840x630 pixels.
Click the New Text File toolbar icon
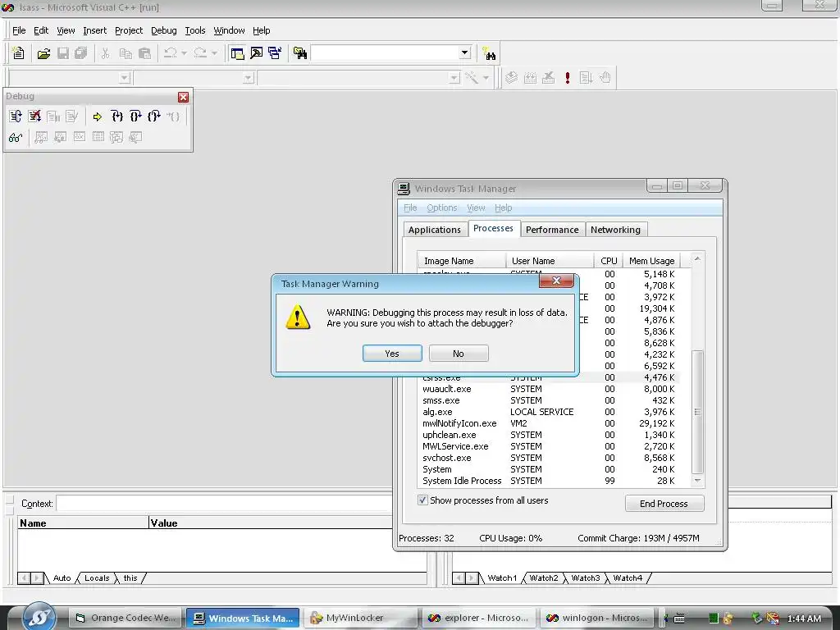pyautogui.click(x=18, y=53)
